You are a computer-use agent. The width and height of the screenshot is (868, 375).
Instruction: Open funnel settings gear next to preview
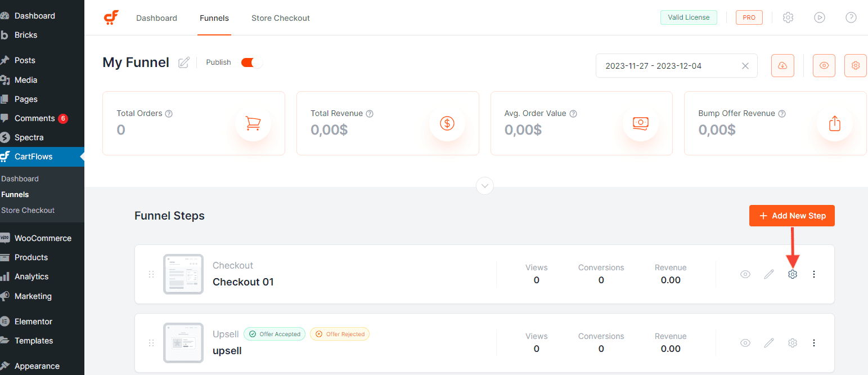(856, 65)
